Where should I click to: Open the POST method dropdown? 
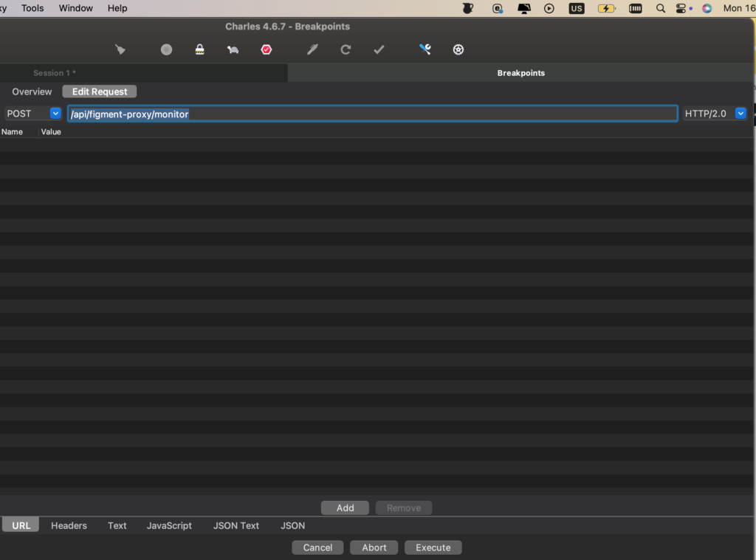(55, 114)
